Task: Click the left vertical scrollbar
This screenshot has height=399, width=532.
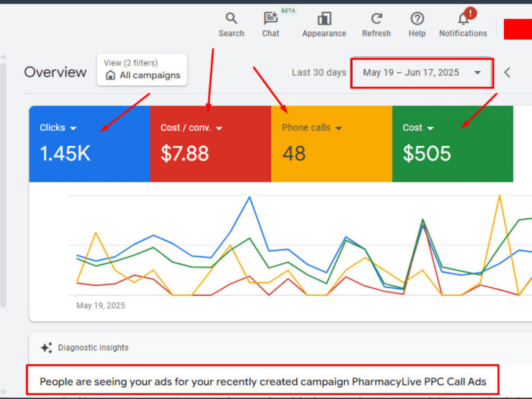Action: pos(3,185)
